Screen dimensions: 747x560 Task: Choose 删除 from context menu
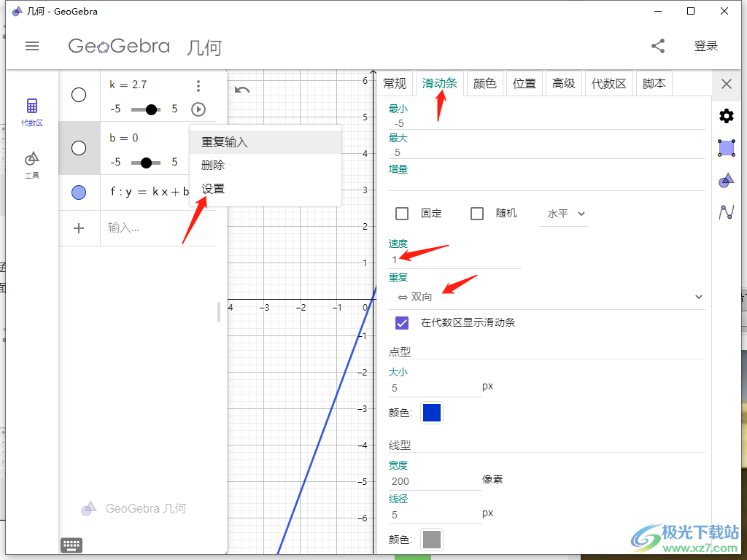266,166
